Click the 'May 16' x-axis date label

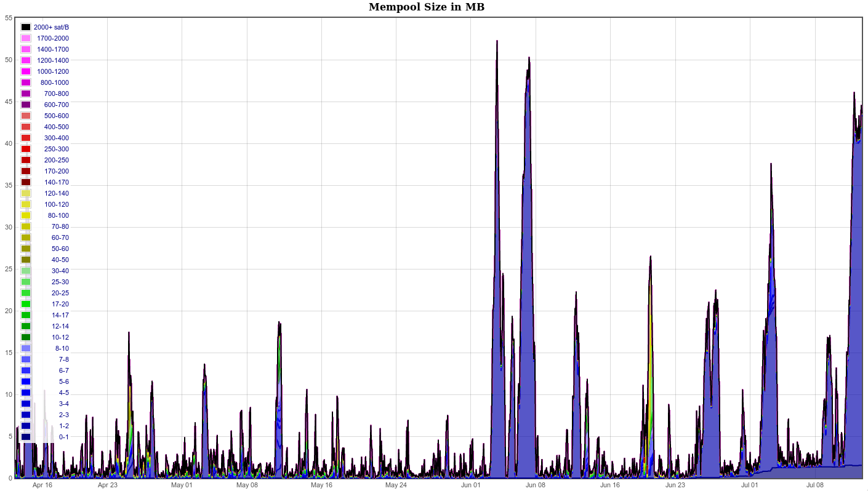321,485
